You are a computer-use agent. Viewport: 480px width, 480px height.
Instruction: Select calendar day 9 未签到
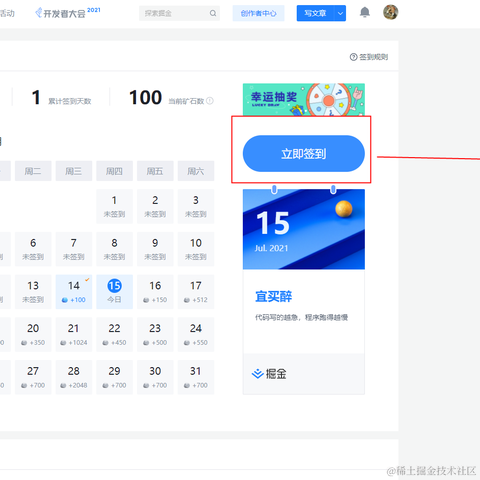pos(155,249)
